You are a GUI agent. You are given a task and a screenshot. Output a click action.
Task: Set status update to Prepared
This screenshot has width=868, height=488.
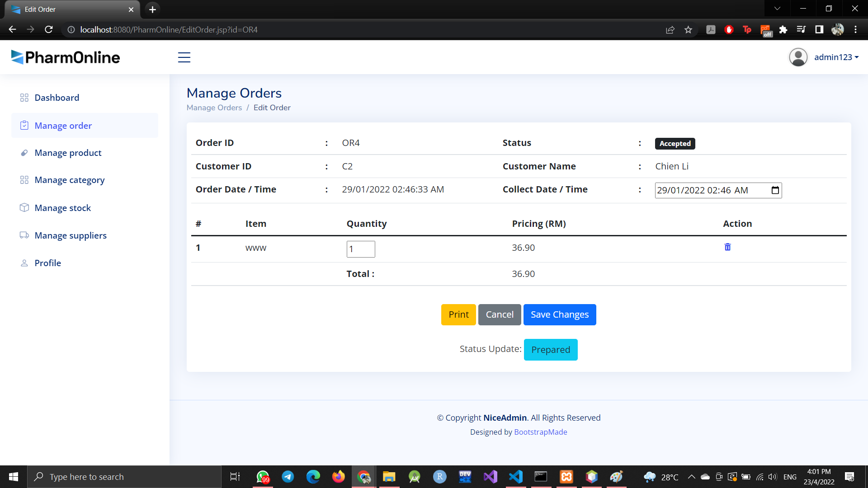pyautogui.click(x=551, y=350)
